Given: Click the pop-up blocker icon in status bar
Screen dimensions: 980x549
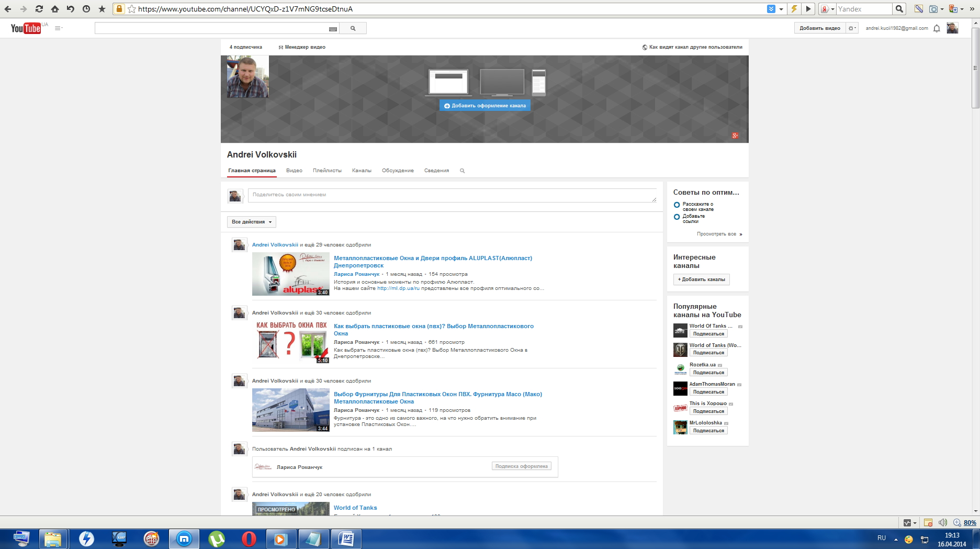Looking at the screenshot, I should point(928,522).
